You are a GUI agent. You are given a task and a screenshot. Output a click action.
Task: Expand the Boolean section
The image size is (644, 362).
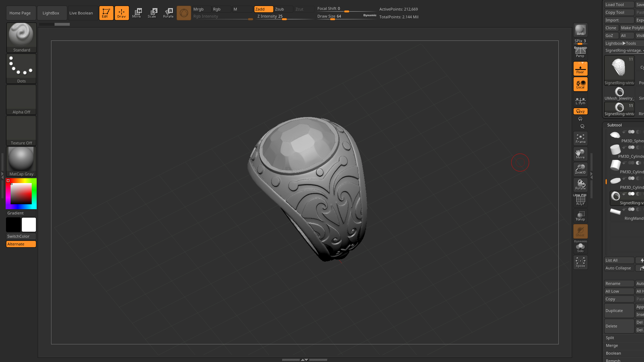click(613, 353)
